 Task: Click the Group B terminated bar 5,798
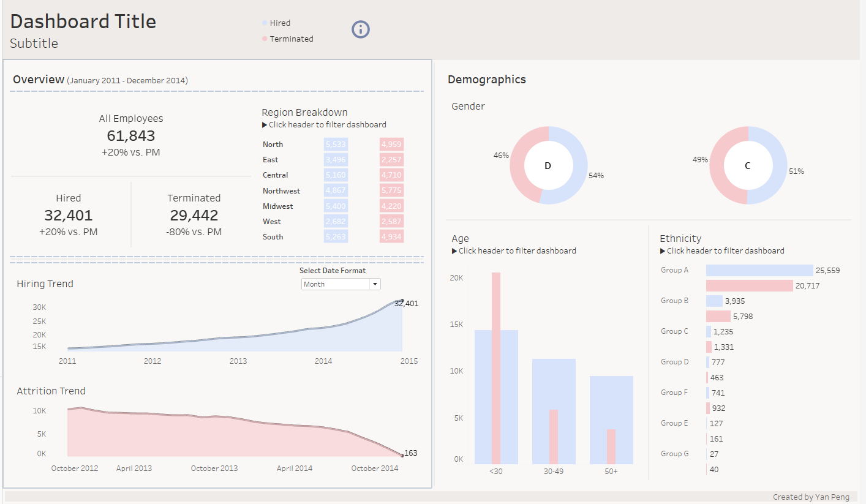pyautogui.click(x=718, y=316)
